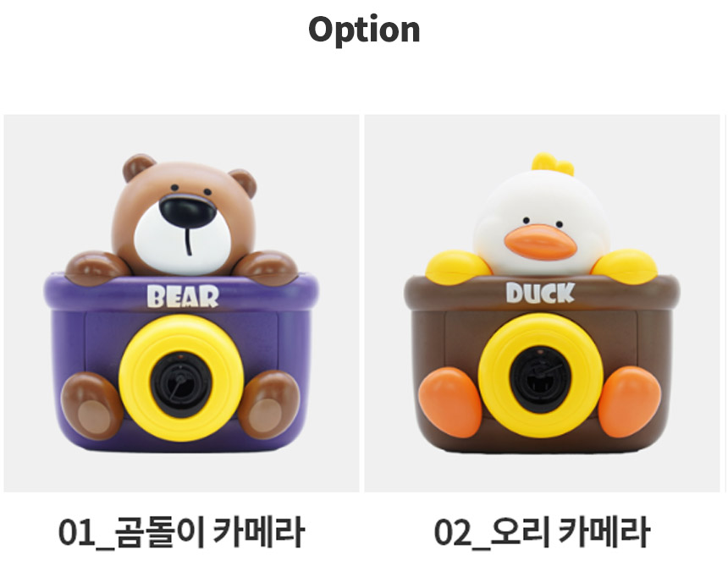This screenshot has width=728, height=588.
Task: Click the bear camera product image
Action: coord(181,303)
